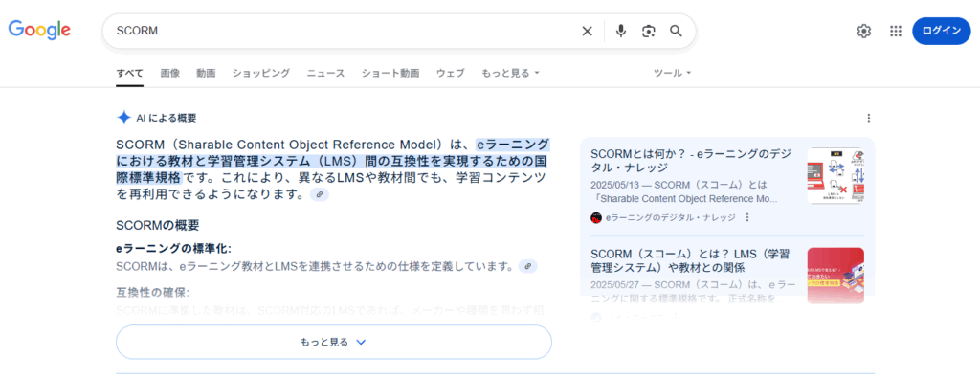The height and width of the screenshot is (380, 980).
Task: Go to the Google logo homepage
Action: point(39,30)
